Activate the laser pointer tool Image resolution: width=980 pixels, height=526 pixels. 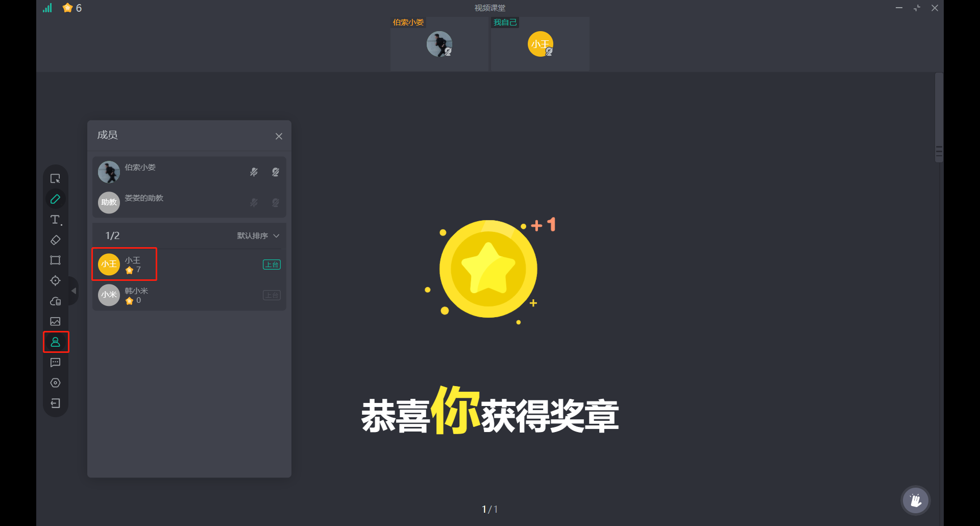coord(56,281)
